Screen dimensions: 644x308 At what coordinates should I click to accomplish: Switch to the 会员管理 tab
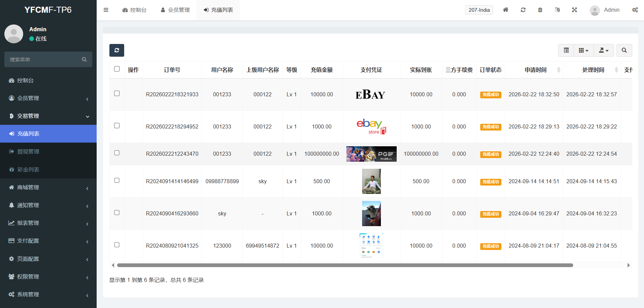(176, 10)
